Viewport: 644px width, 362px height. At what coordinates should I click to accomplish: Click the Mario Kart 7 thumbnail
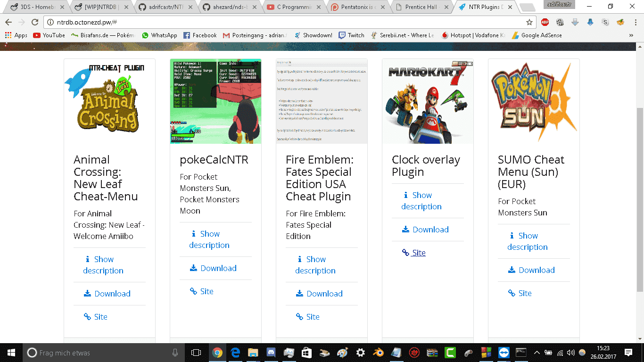(428, 101)
